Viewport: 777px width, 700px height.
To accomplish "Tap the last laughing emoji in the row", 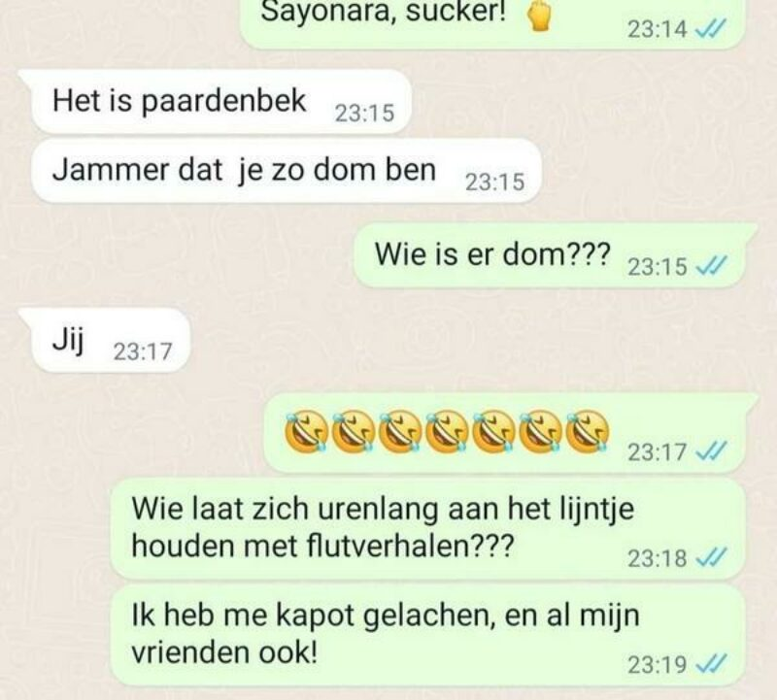I will coord(589,431).
